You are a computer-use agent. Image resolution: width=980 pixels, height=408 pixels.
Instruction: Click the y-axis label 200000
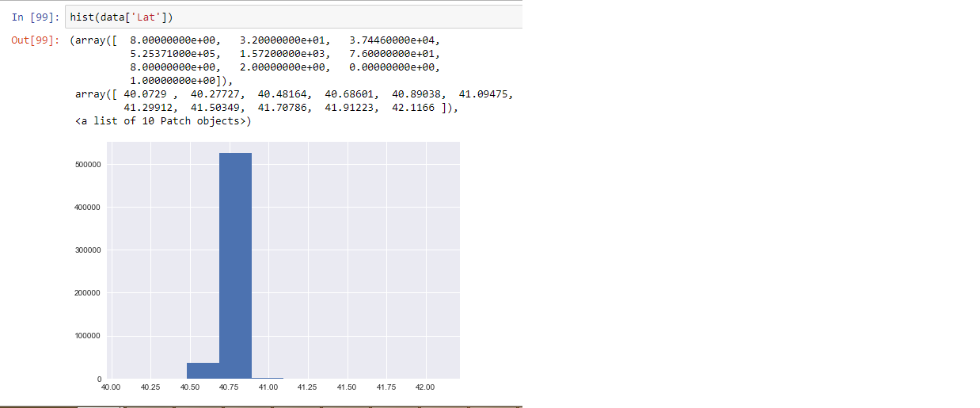(x=89, y=293)
